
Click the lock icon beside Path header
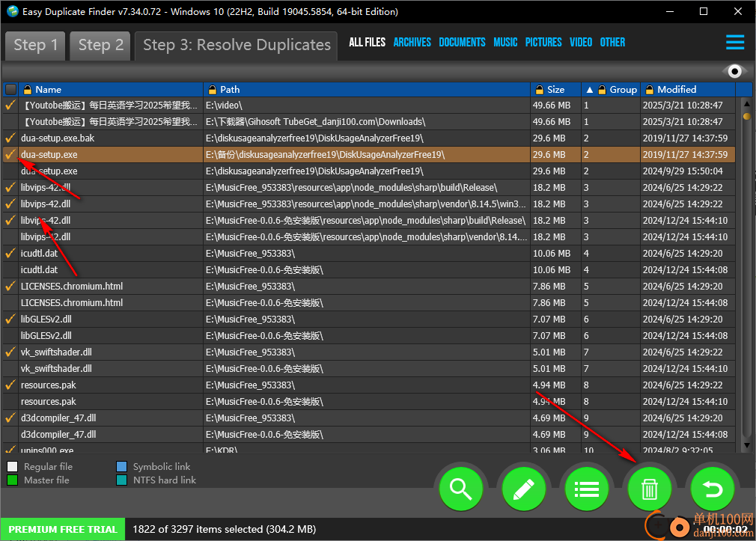click(212, 90)
